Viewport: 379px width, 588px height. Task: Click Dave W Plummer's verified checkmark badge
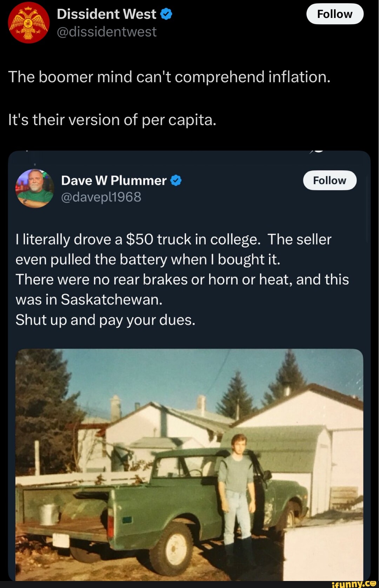(176, 180)
